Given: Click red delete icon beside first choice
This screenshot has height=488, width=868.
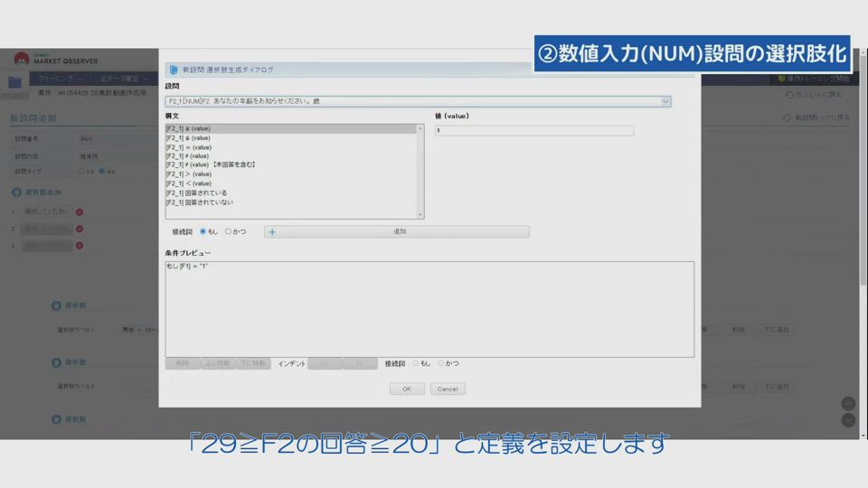Looking at the screenshot, I should pyautogui.click(x=80, y=212).
